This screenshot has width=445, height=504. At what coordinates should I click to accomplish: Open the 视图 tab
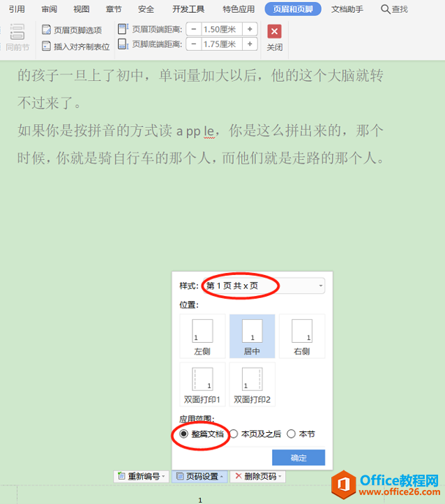(x=81, y=9)
